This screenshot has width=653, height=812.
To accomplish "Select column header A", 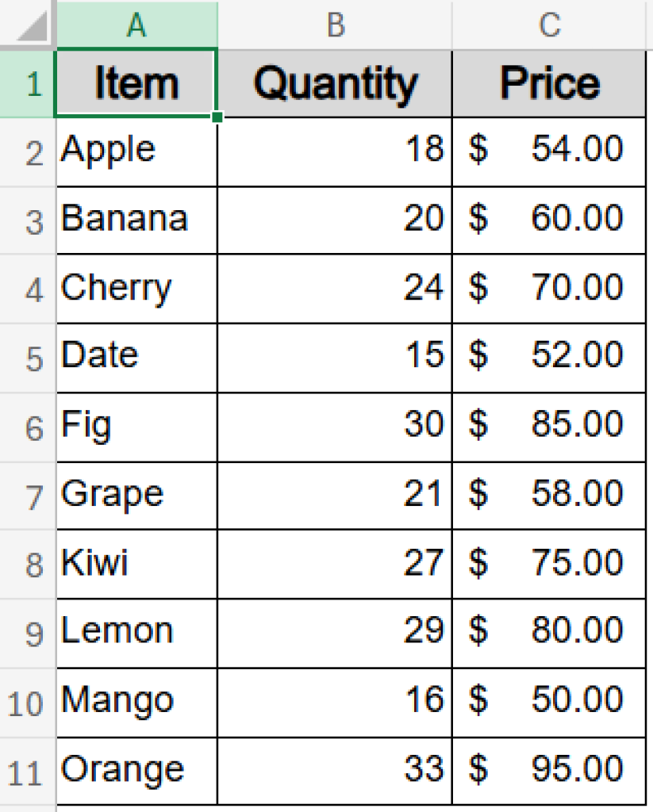I will [x=135, y=25].
